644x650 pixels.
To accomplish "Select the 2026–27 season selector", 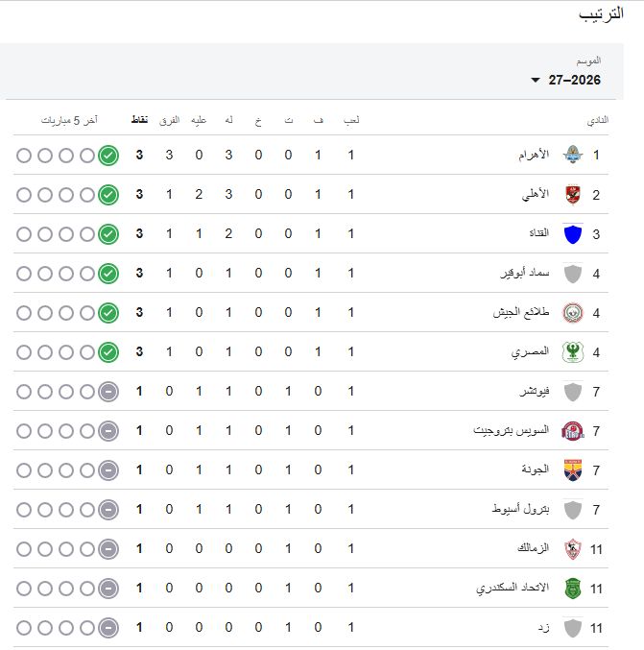I will 566,80.
